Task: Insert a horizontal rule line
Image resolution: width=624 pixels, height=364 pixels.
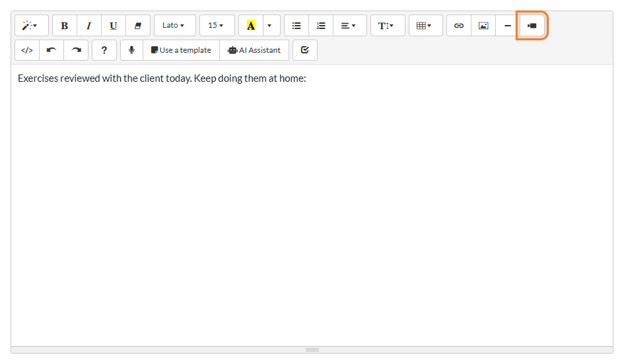Action: pos(507,26)
